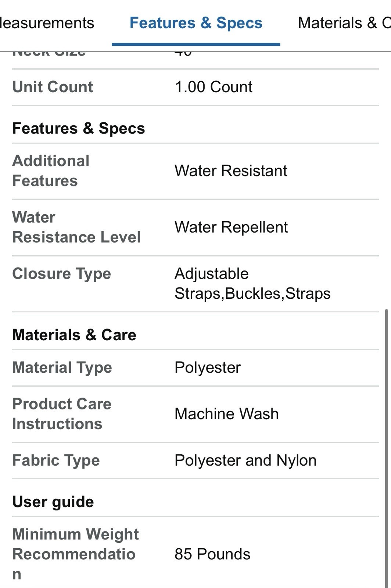Switch to the Measurements tab
The width and height of the screenshot is (391, 588).
[x=47, y=23]
